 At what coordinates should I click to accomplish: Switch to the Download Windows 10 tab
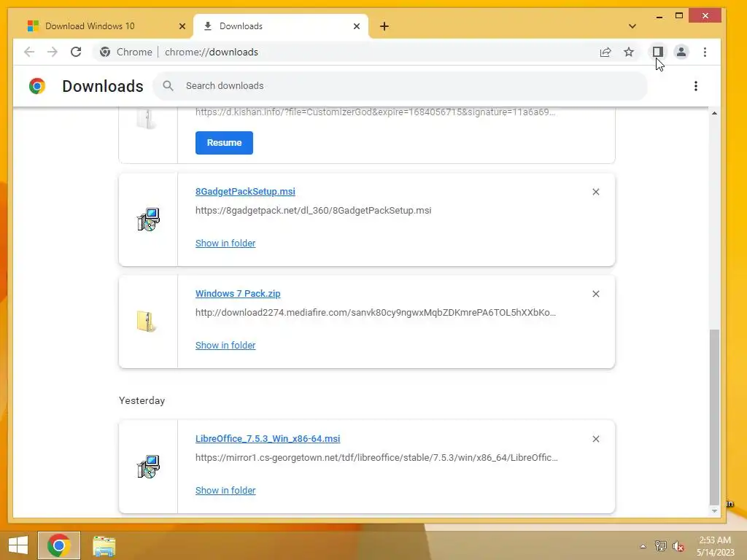102,26
